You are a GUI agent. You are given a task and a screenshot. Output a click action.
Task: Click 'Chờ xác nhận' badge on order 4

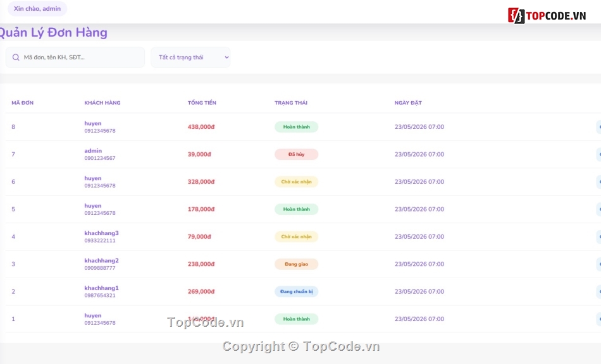(296, 236)
